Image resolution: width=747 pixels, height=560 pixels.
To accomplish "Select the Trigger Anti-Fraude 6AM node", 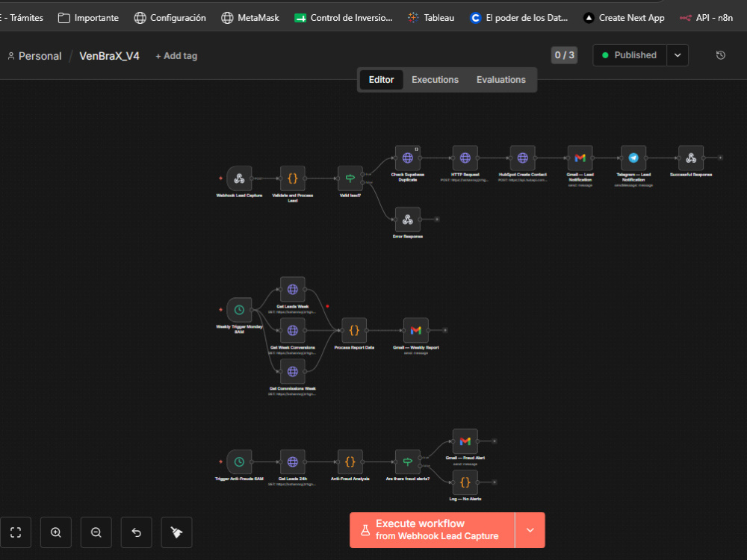I will point(239,462).
